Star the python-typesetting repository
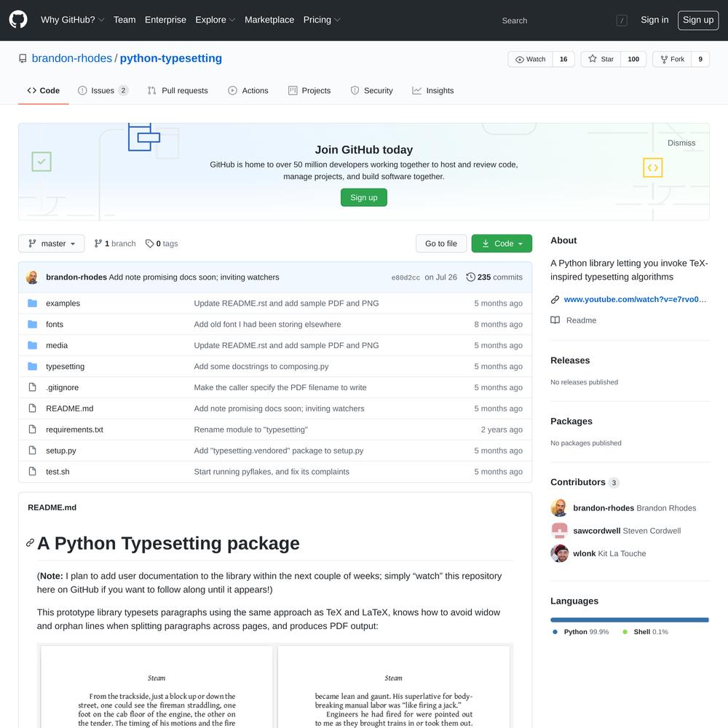Screen dimensions: 728x728 pyautogui.click(x=601, y=59)
